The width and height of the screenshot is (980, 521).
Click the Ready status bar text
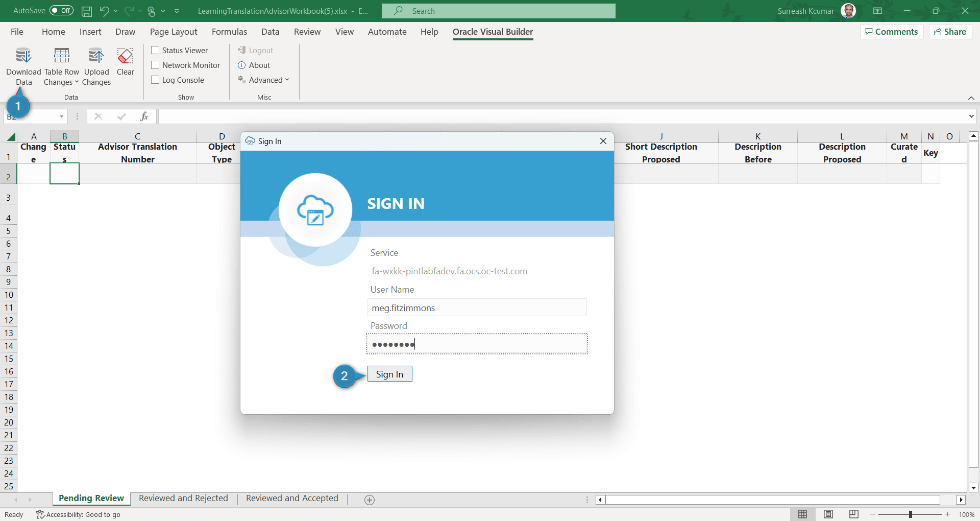(x=14, y=514)
